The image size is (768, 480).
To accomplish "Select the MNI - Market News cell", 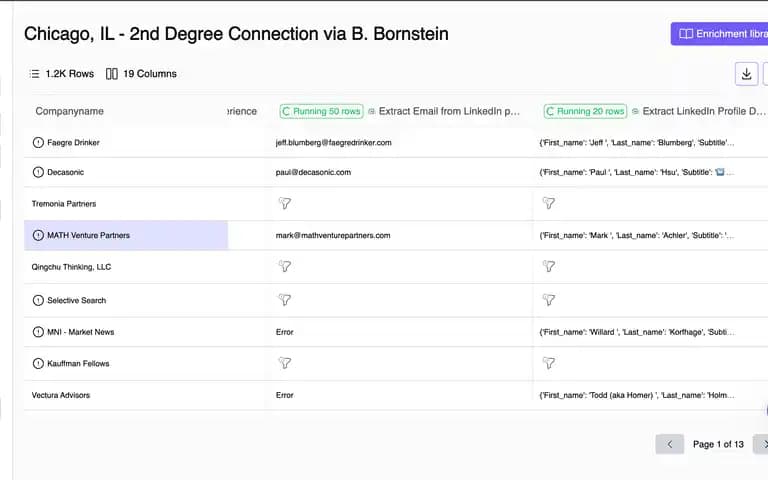I will point(126,332).
